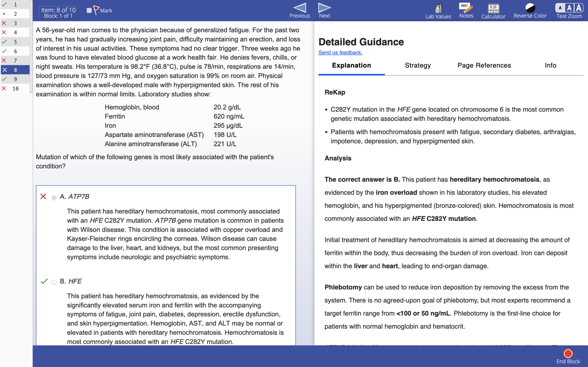Open the Page References tab
This screenshot has width=588, height=367.
[x=484, y=65]
